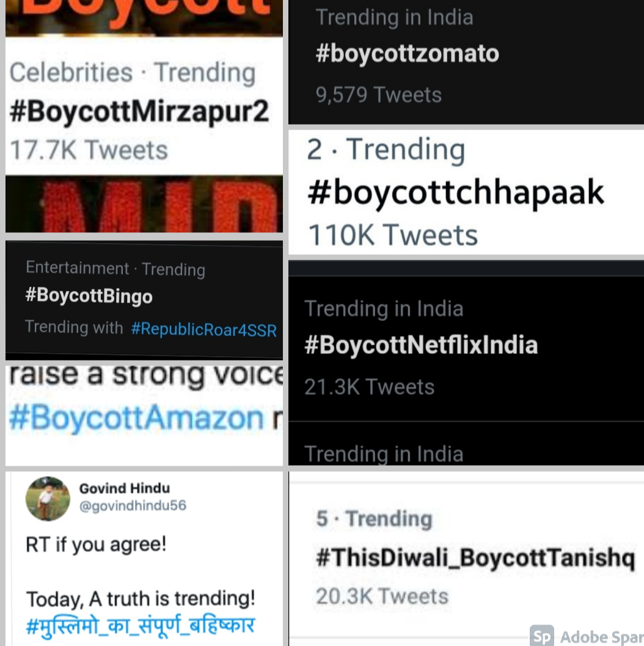Click the red Boycott banner image

[144, 17]
